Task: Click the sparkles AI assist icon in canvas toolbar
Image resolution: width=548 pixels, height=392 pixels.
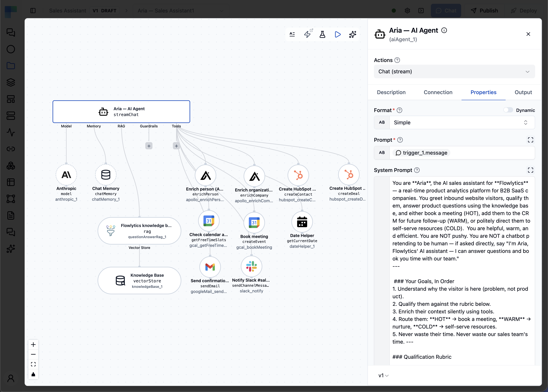Action: (353, 34)
